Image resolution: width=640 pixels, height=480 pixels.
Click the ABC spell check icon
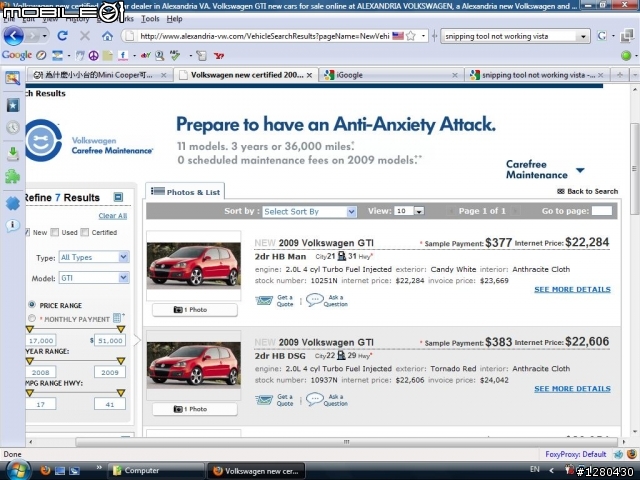(175, 55)
